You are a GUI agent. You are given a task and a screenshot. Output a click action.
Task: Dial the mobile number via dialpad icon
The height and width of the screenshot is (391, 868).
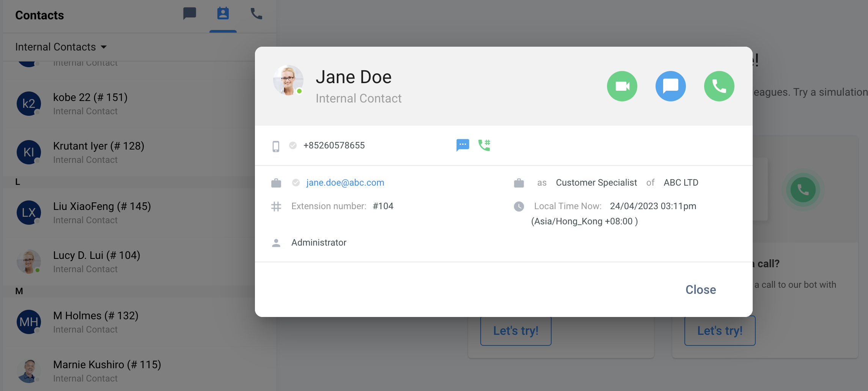[484, 145]
